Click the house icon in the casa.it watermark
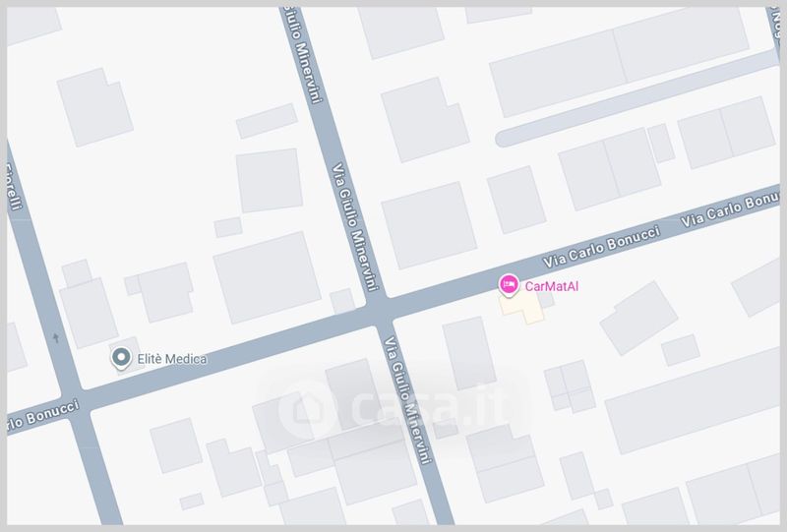The image size is (787, 532). (x=307, y=409)
